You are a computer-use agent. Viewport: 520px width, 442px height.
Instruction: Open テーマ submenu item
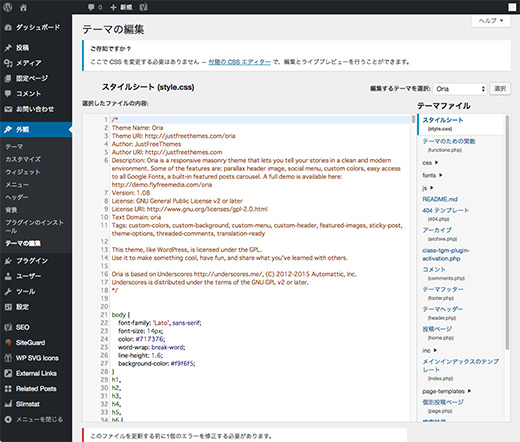[14, 147]
